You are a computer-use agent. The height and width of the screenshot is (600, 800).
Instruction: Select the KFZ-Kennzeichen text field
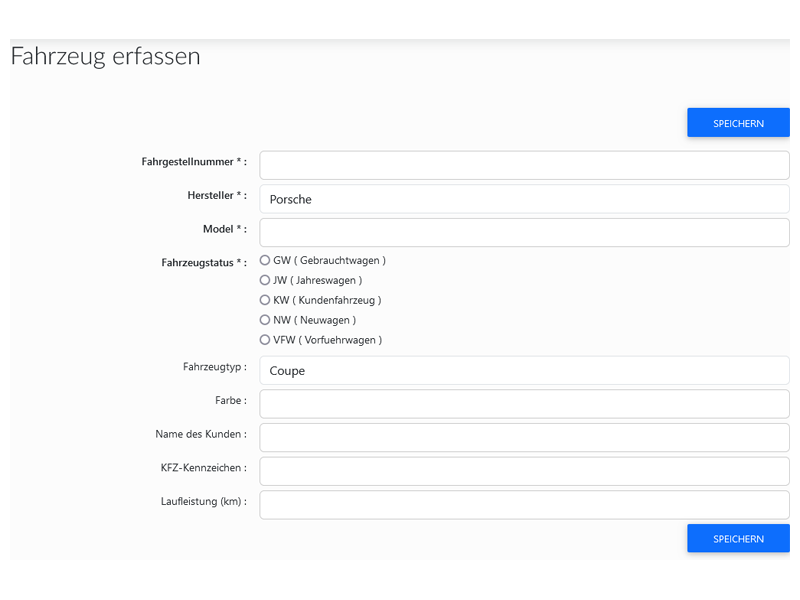(524, 471)
